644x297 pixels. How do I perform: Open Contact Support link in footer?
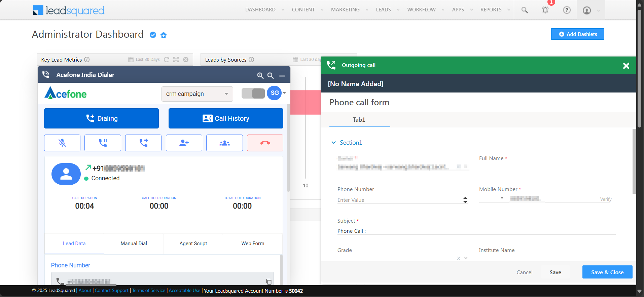(x=112, y=291)
